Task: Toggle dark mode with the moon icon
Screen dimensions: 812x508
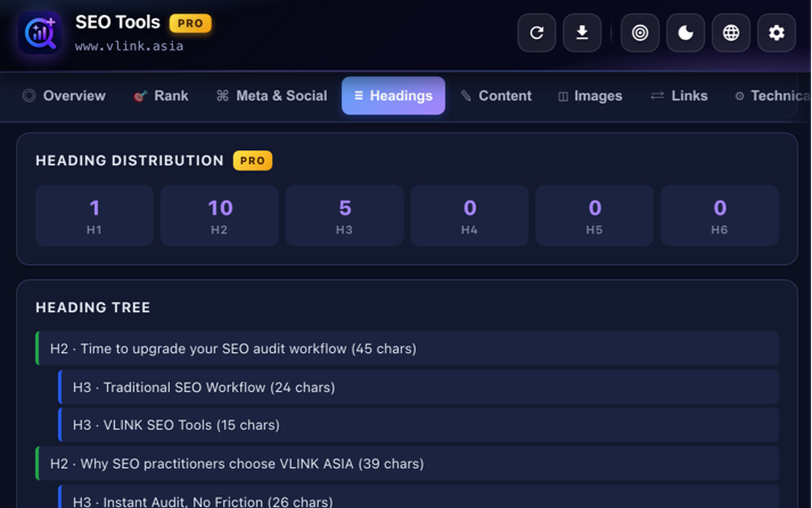Action: (686, 33)
